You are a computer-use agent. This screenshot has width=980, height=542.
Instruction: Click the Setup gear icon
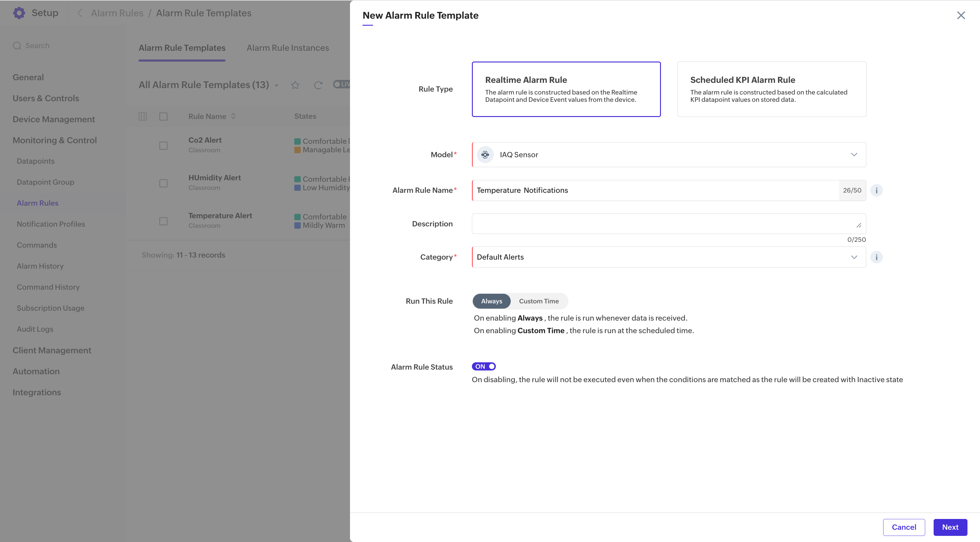point(19,13)
